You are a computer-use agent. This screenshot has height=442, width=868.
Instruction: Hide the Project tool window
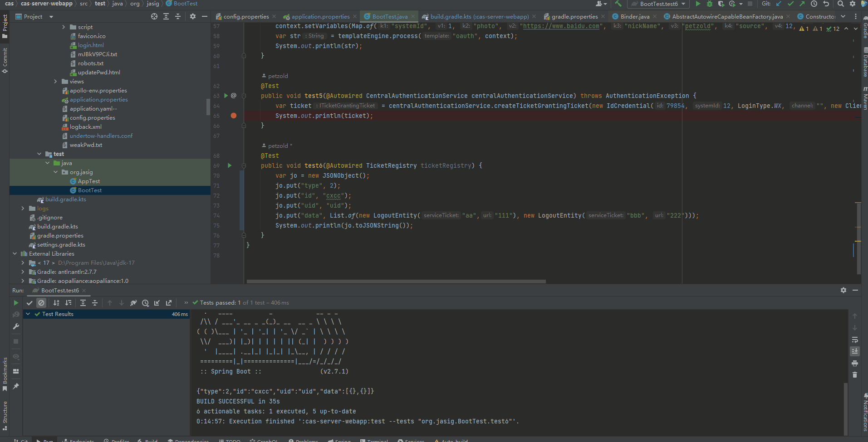(205, 16)
